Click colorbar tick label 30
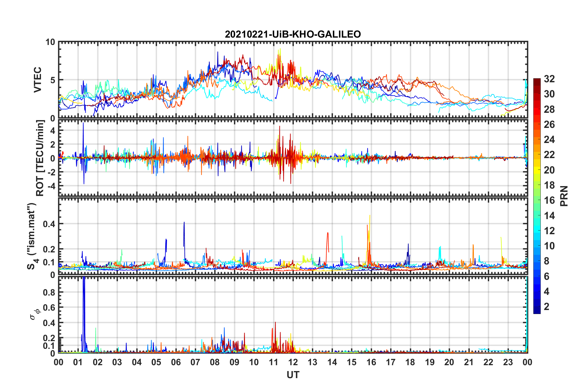This screenshot has width=586, height=392. [x=549, y=94]
